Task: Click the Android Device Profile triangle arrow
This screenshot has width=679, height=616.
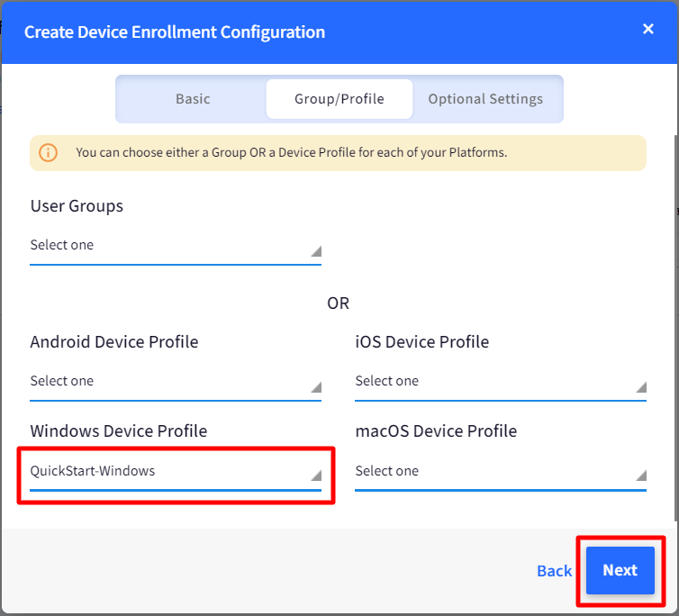Action: tap(315, 387)
